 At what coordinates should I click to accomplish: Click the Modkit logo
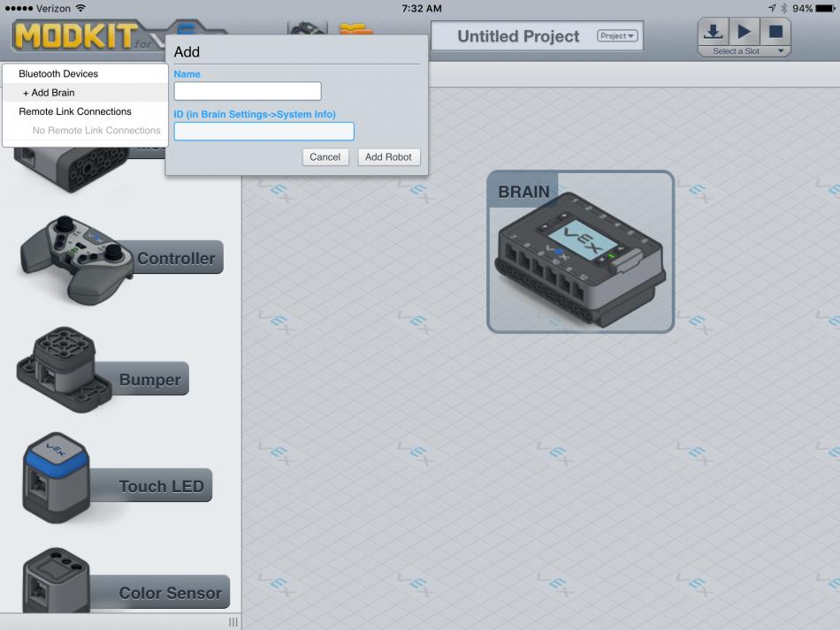[75, 36]
